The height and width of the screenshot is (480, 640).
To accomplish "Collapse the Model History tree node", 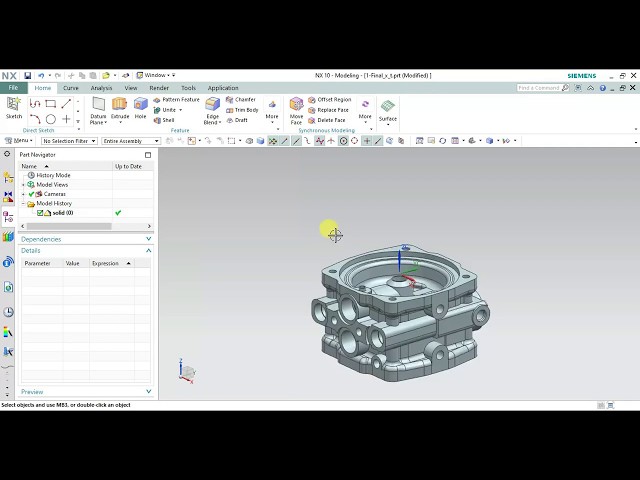I will pos(23,204).
